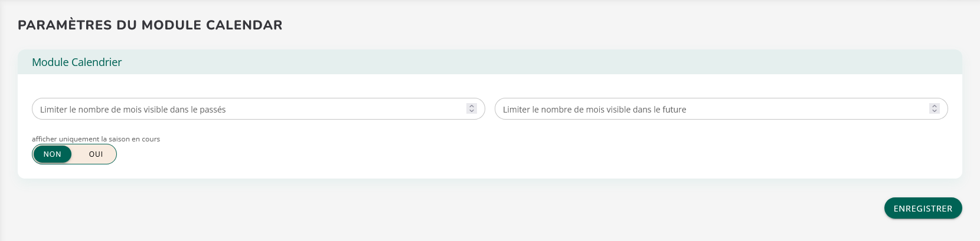Select NON for current season display
The height and width of the screenshot is (241, 980).
coord(53,154)
